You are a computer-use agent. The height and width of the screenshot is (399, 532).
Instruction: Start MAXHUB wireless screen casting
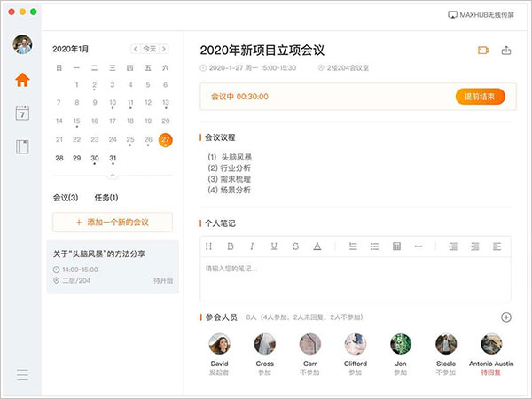[x=481, y=15]
